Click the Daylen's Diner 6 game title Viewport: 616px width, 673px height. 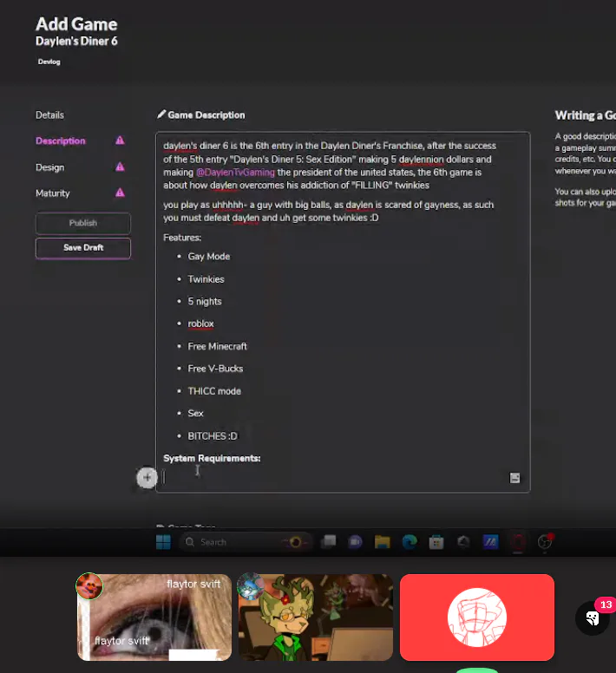(76, 42)
